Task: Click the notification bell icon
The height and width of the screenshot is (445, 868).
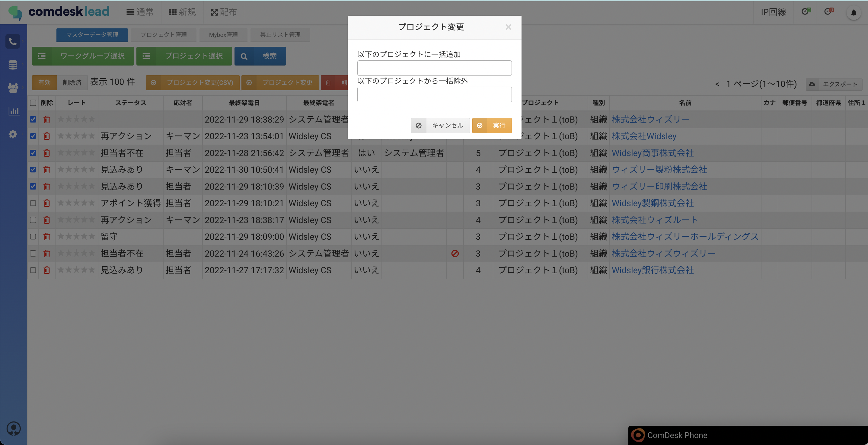Action: (x=853, y=13)
